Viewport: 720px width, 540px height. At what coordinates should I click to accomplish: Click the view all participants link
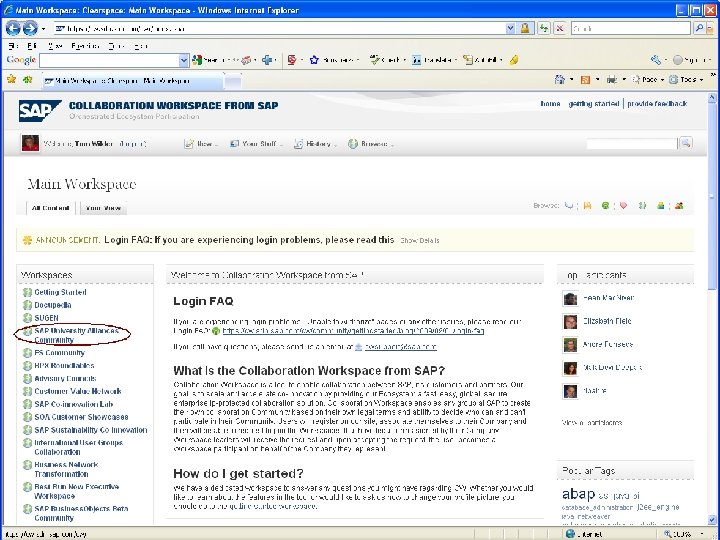coord(592,422)
